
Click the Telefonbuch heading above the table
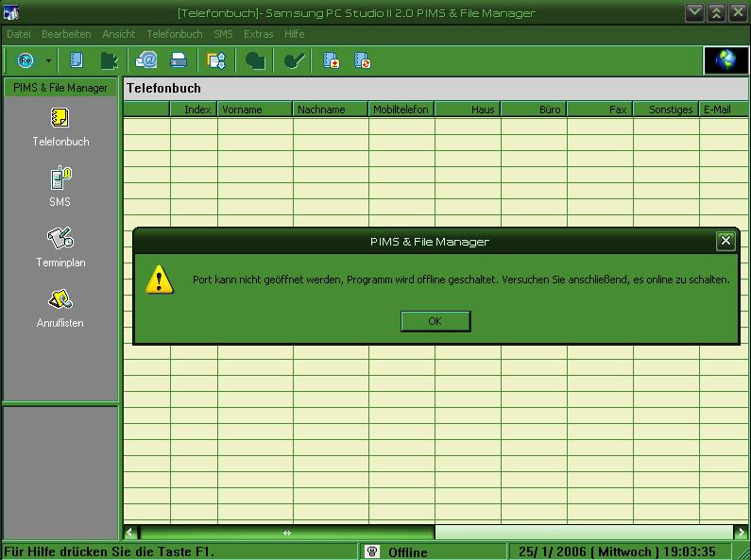[163, 88]
